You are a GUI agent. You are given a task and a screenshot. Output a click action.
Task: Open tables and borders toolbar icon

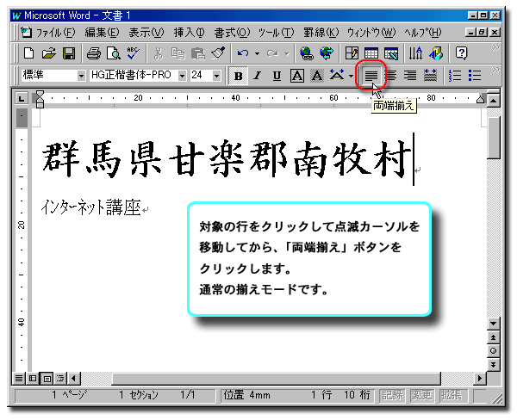click(x=352, y=53)
